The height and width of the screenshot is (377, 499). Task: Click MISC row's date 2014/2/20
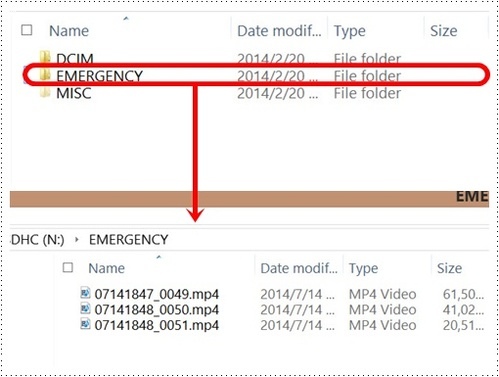[x=277, y=93]
